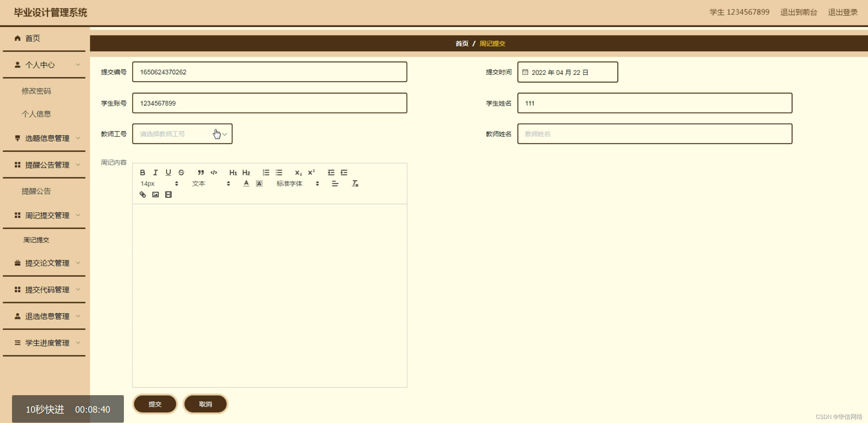Apply Heading 1 style
The image size is (868, 423).
[233, 172]
